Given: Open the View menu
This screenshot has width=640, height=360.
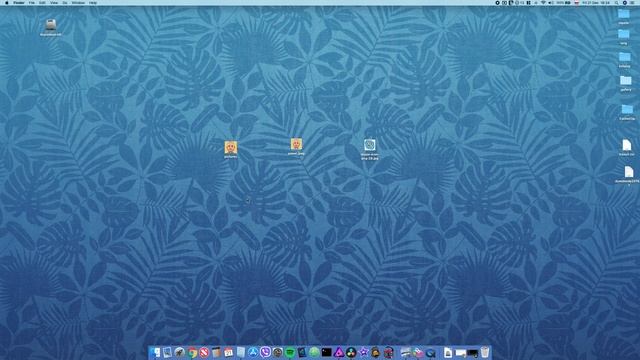Looking at the screenshot, I should (x=54, y=2).
